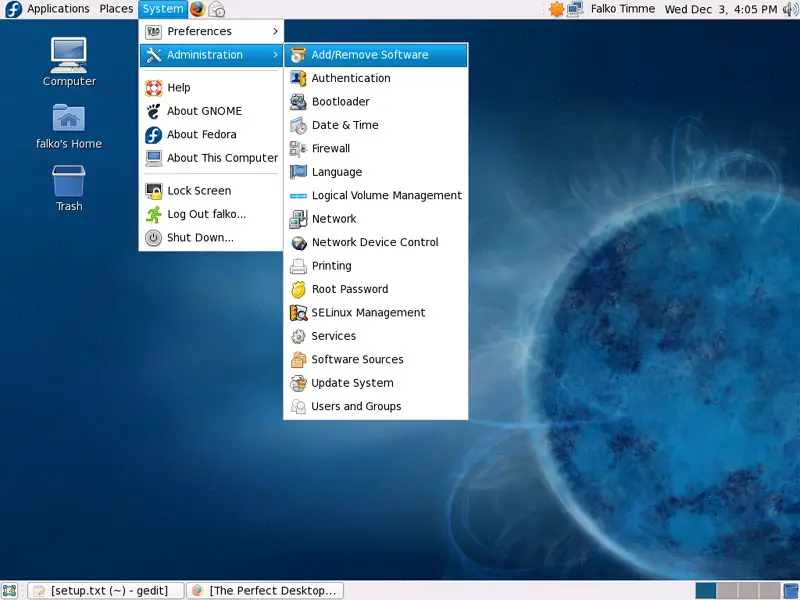Open the Bootloader configuration
The image size is (800, 600).
(x=376, y=102)
